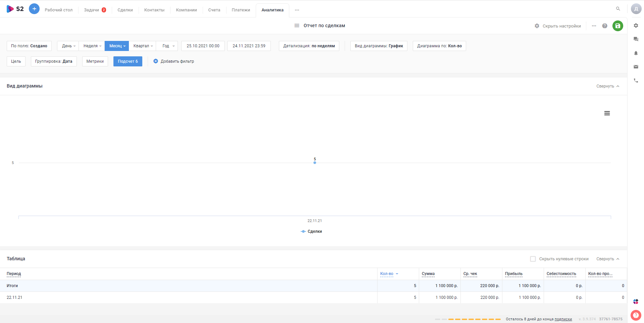Sort table by Сумма column header

point(428,274)
